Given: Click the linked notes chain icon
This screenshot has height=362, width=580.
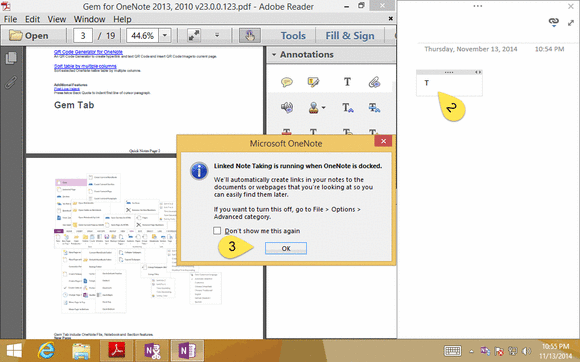Looking at the screenshot, I should pos(553,22).
